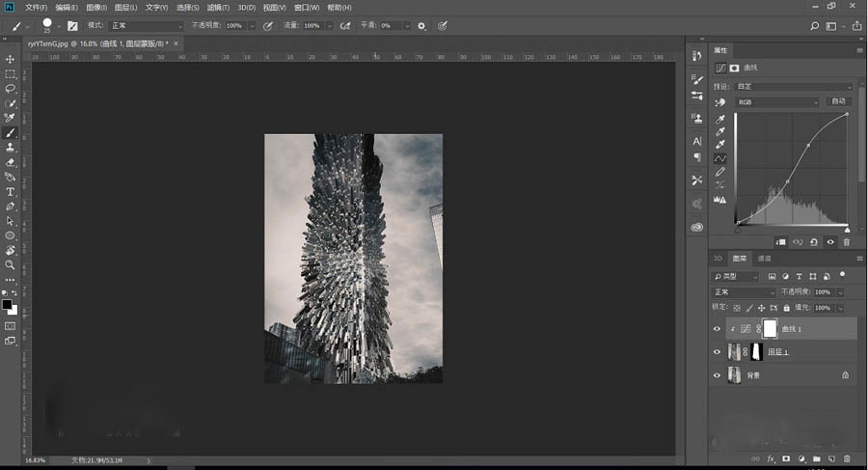Expand the 预设 preset dropdown
868x470 pixels.
click(x=795, y=86)
